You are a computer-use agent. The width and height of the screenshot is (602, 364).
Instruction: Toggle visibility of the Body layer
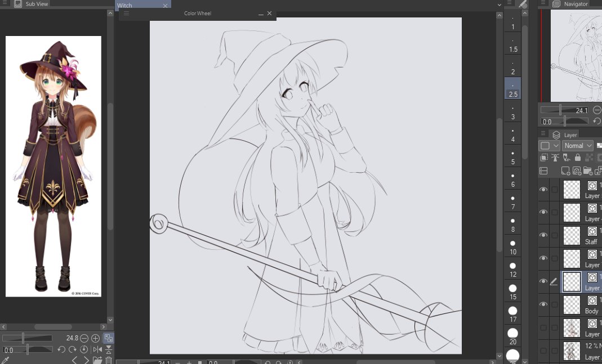(x=543, y=304)
